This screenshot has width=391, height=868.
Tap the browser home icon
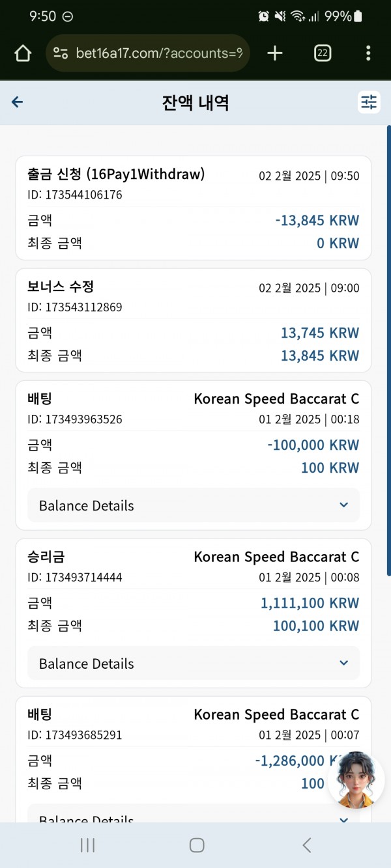point(23,53)
